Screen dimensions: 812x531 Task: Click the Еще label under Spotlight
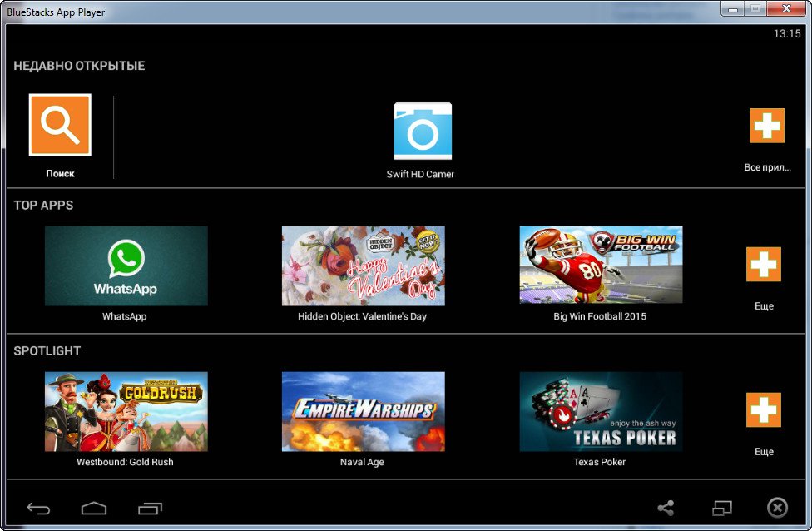tap(764, 452)
